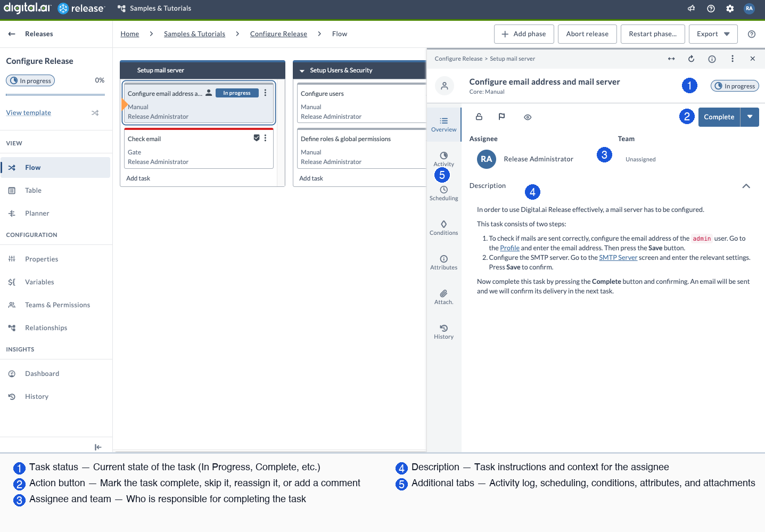This screenshot has height=532, width=765.
Task: Select Planner view in sidebar
Action: 55,213
